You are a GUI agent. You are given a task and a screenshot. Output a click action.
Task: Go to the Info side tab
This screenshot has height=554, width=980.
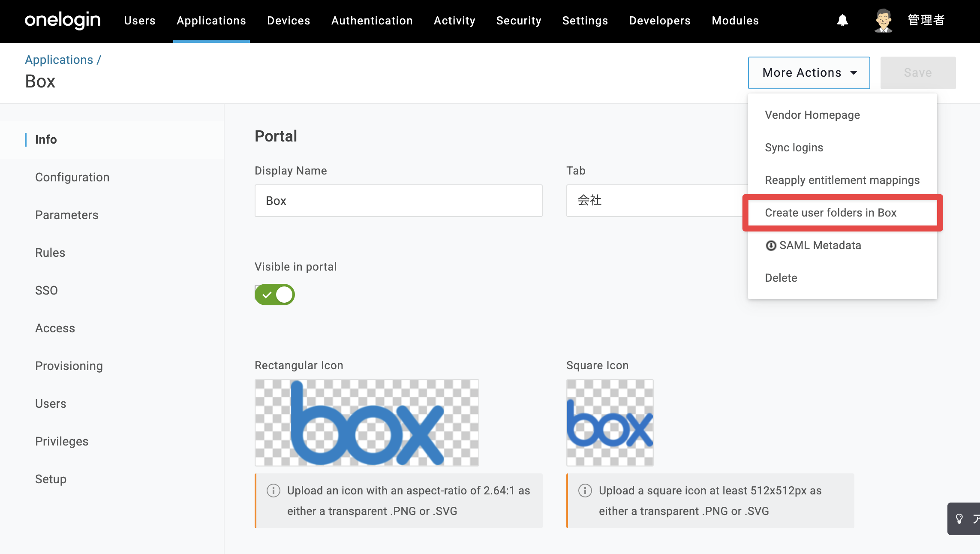[112, 139]
